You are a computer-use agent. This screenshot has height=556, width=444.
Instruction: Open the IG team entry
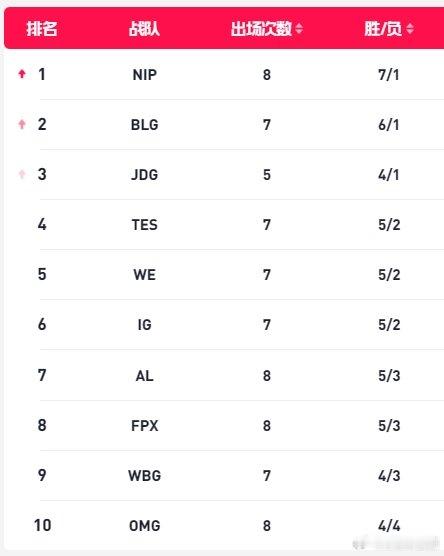coord(145,325)
